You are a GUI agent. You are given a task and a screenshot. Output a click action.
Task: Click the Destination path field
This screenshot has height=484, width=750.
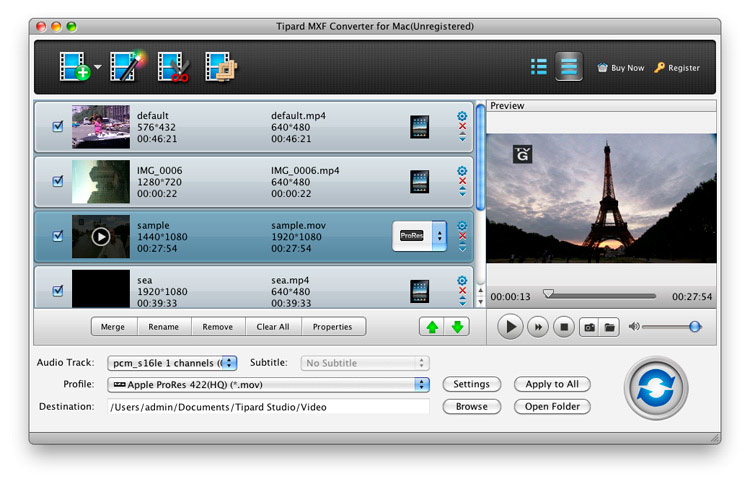[269, 407]
